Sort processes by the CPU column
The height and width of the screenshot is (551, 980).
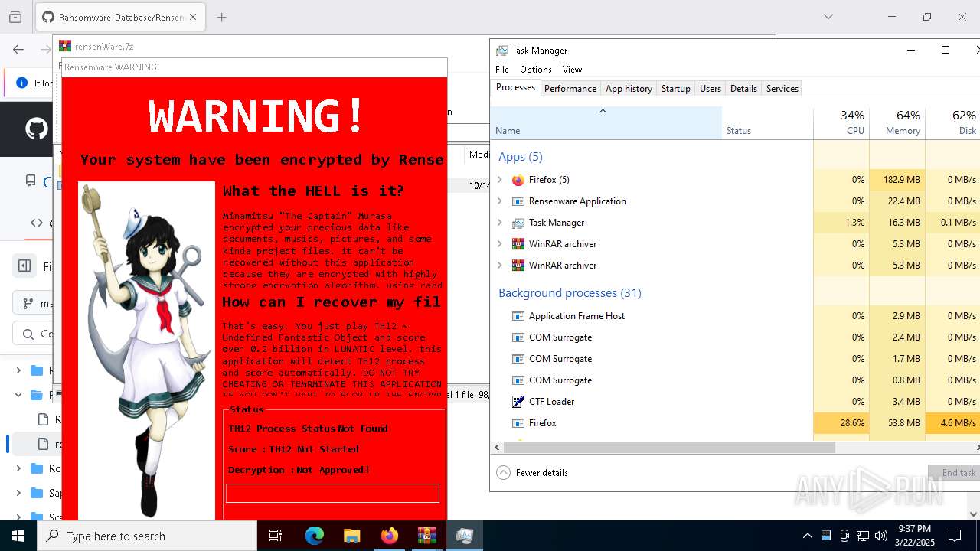coord(841,123)
